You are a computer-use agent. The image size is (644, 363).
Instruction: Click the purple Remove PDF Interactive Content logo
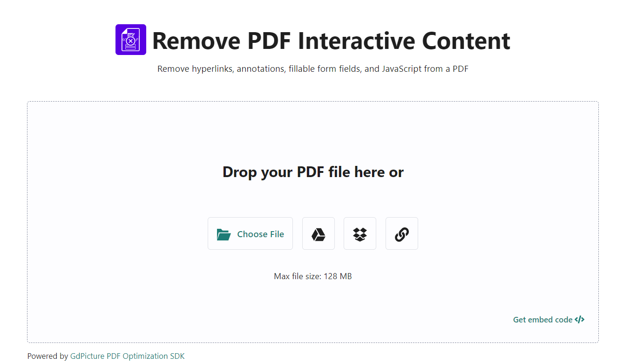coord(130,40)
